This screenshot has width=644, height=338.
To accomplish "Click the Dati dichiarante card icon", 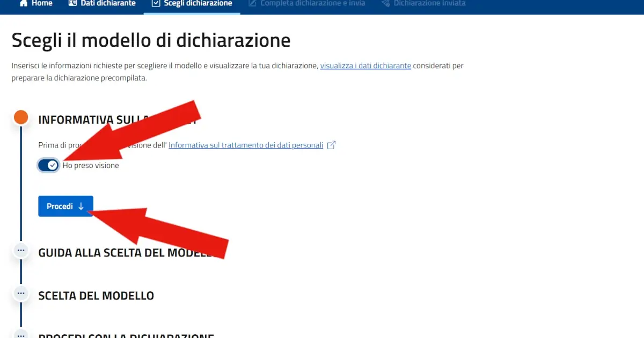I will [73, 3].
